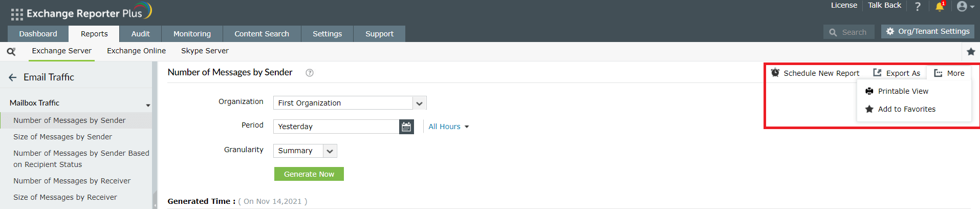Click the report search icon beside Exchange Server
Screen dimensions: 980x209
click(11, 51)
